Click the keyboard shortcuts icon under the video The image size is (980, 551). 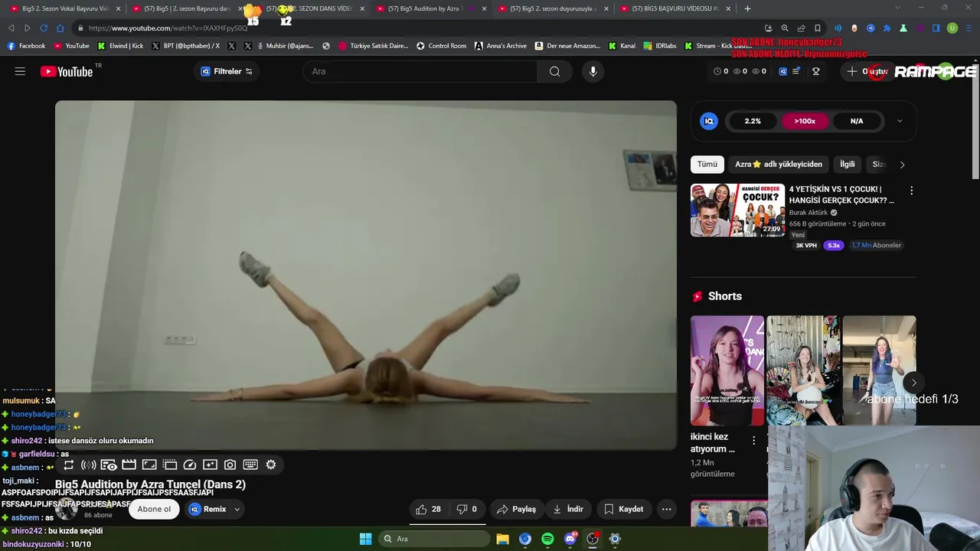250,465
